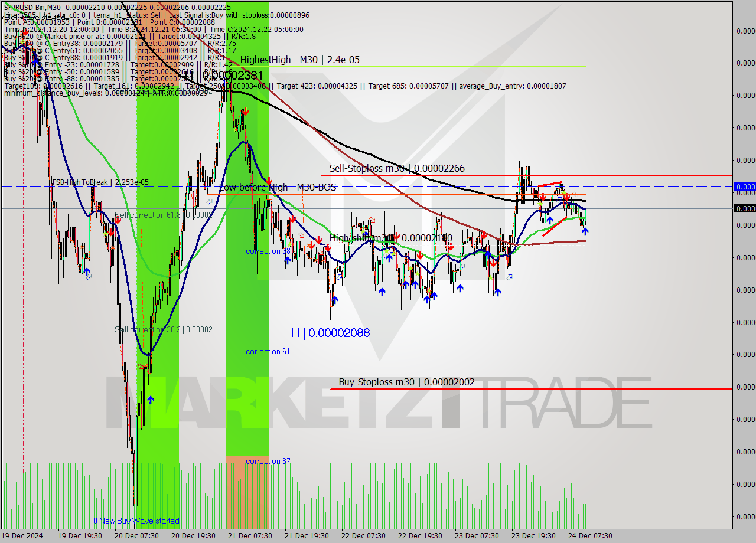Click the blue highlighted price tag on price axis
Screen dimensions: 756x543
tap(744, 187)
